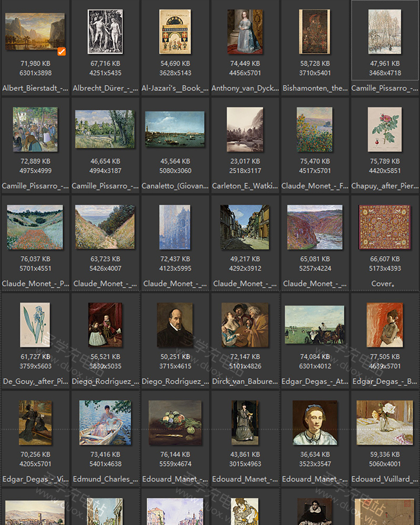Toggle the orange checkmark on Albert Bierstadt thumbnail
Image resolution: width=420 pixels, height=525 pixels.
coord(61,51)
